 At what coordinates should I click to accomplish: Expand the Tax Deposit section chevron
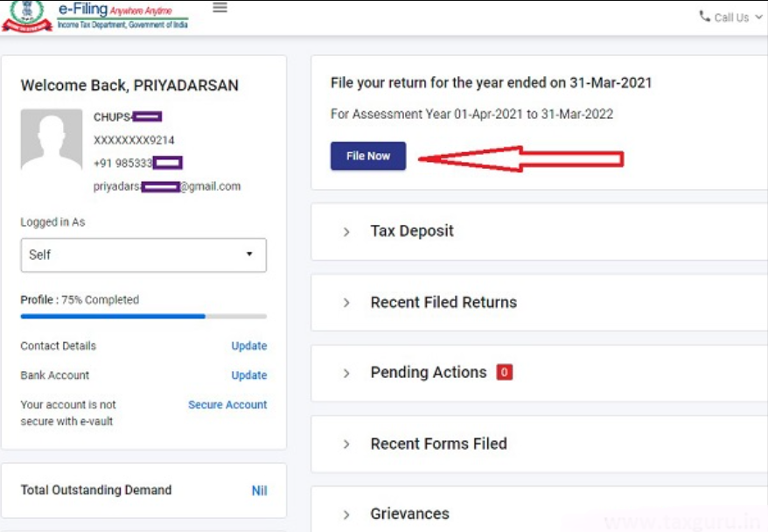(x=346, y=232)
